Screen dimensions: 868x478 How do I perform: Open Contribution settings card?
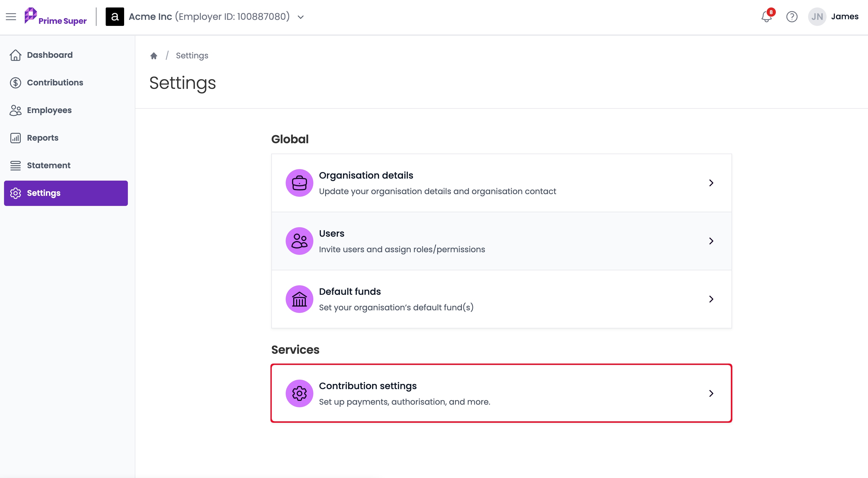point(501,393)
